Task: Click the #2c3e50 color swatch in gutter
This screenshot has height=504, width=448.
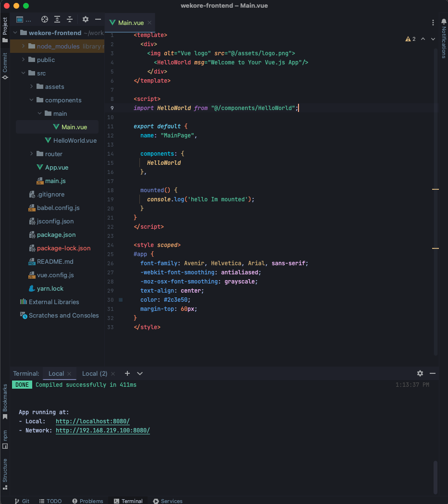Action: [121, 300]
